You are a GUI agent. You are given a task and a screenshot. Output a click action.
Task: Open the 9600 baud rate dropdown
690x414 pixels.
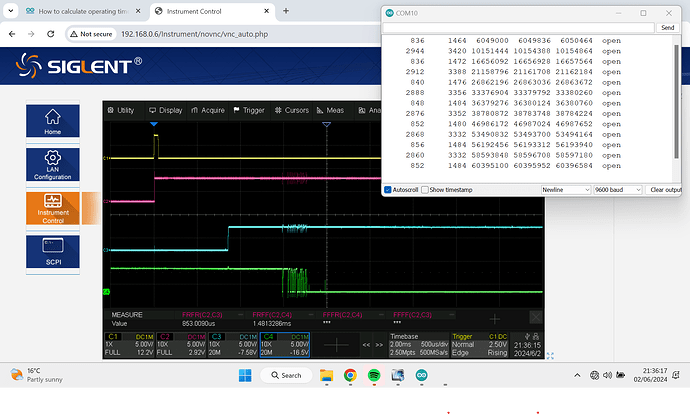[617, 190]
